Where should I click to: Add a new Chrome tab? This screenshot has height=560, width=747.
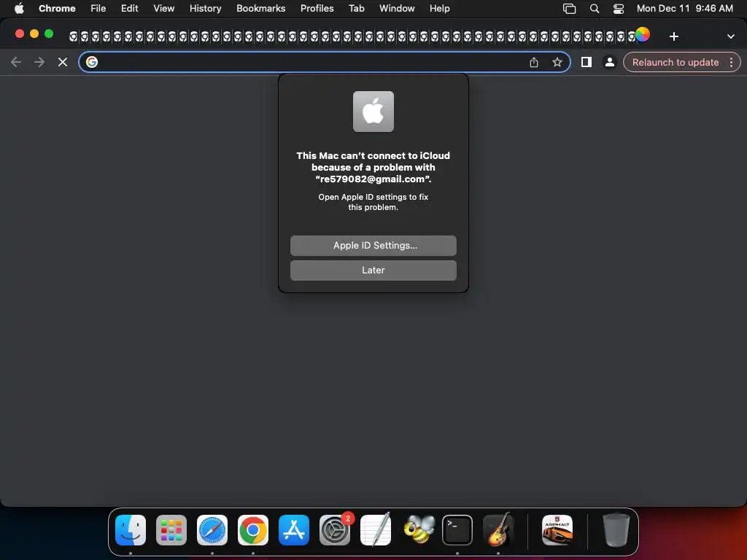coord(673,36)
